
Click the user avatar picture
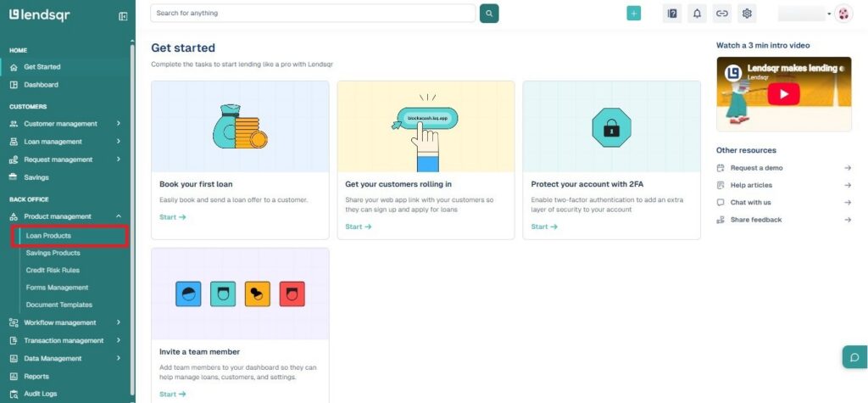tap(843, 14)
